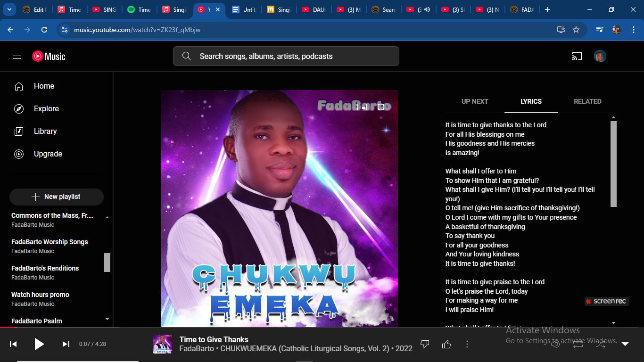Install app icon in address bar
The image size is (644, 362).
[561, 30]
